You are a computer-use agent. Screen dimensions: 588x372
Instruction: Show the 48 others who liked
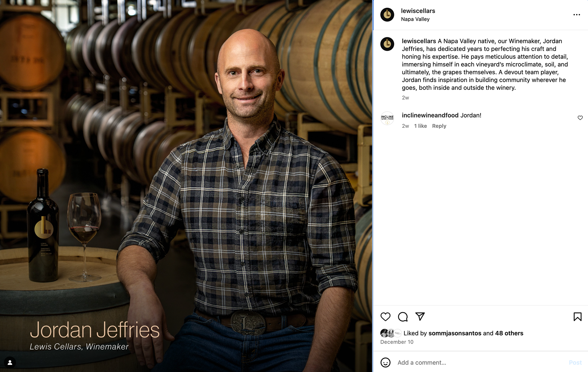pos(509,333)
